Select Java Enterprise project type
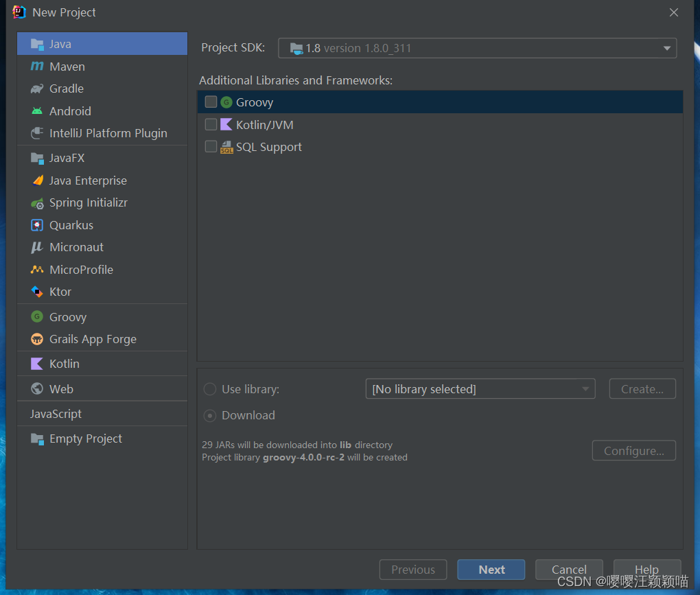Viewport: 700px width, 595px height. (102, 180)
